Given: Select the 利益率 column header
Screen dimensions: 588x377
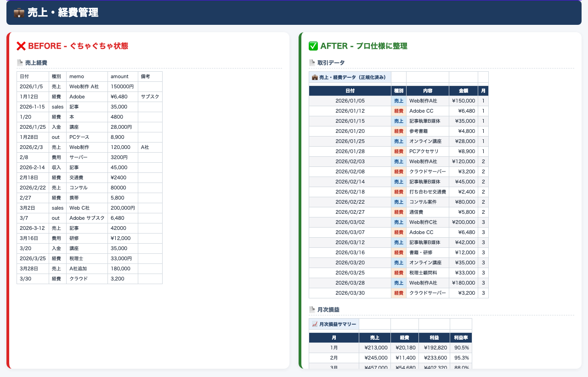Looking at the screenshot, I should pos(461,338).
